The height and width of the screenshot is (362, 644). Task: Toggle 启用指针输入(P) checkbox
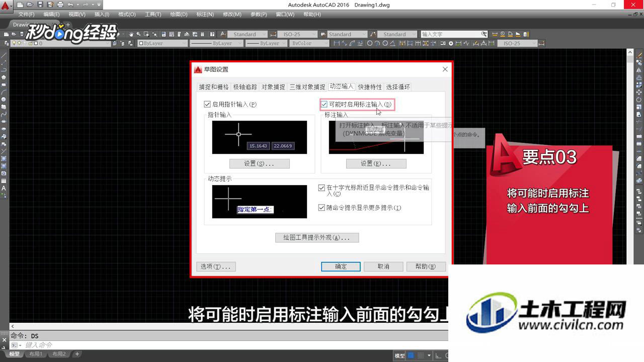click(x=207, y=104)
